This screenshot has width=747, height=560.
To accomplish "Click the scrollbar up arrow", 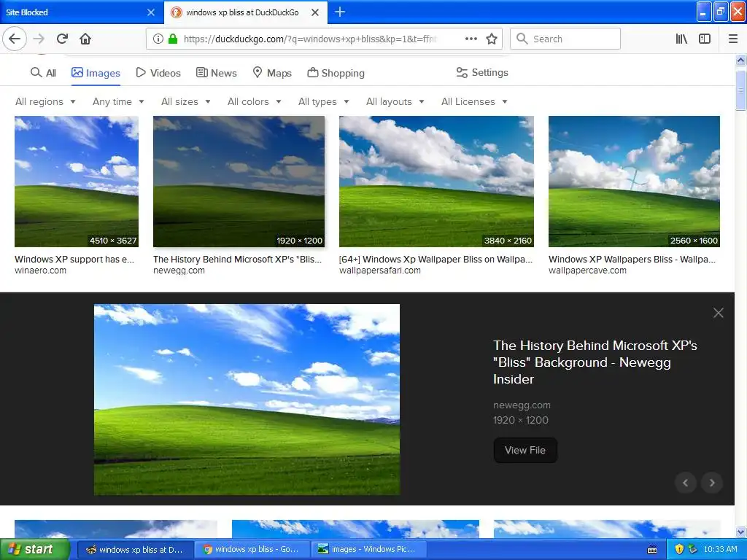I will click(x=741, y=60).
